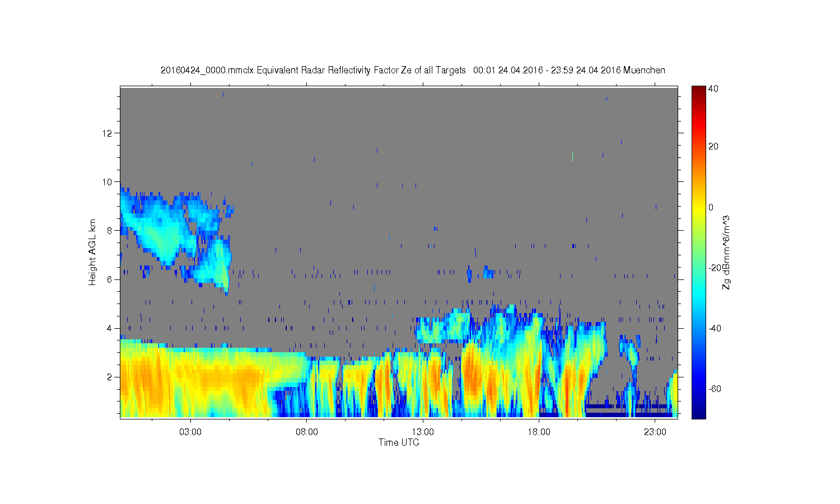Click the '2' height axis label
The image size is (840, 504).
[110, 376]
